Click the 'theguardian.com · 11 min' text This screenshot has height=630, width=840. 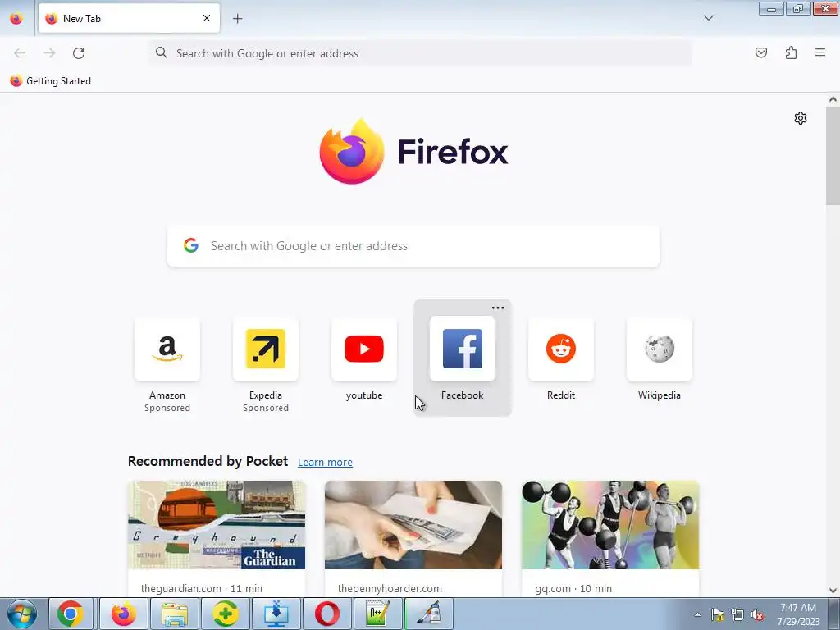202,588
